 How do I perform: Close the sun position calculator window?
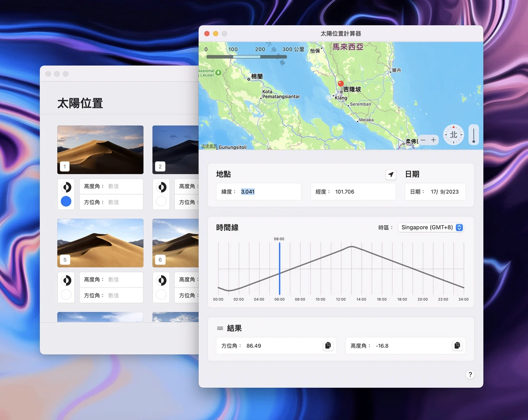click(207, 34)
